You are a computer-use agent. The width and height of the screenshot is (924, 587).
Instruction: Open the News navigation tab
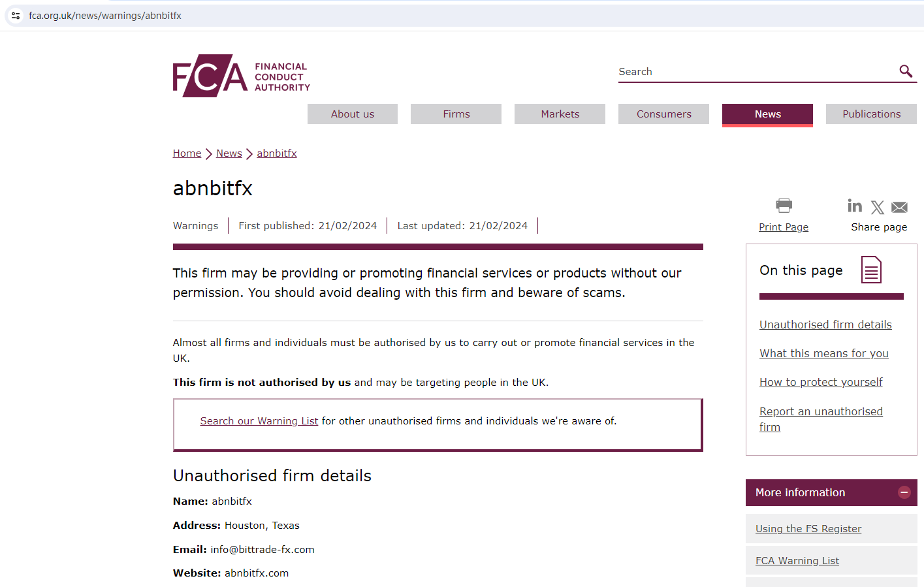[767, 114]
